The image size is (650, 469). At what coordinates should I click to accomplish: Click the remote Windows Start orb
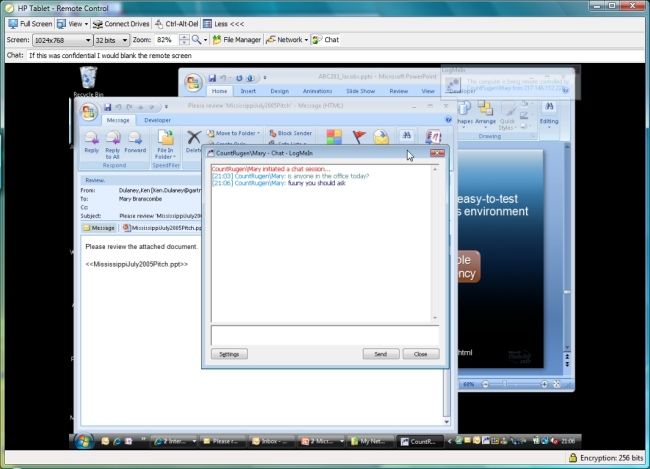coord(84,441)
